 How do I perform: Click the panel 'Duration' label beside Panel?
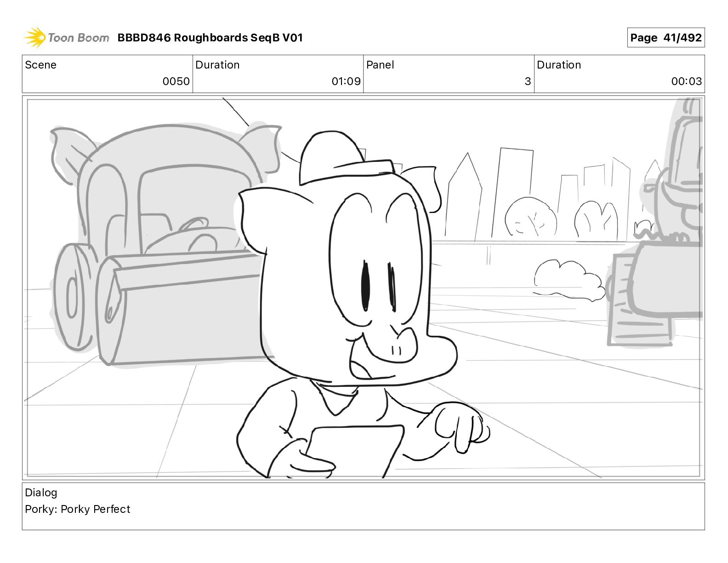coord(559,65)
